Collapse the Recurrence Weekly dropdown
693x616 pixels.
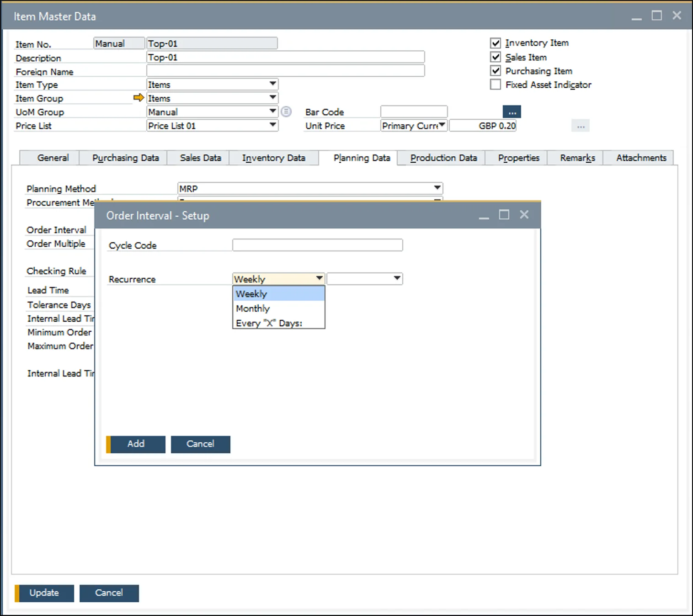[320, 279]
